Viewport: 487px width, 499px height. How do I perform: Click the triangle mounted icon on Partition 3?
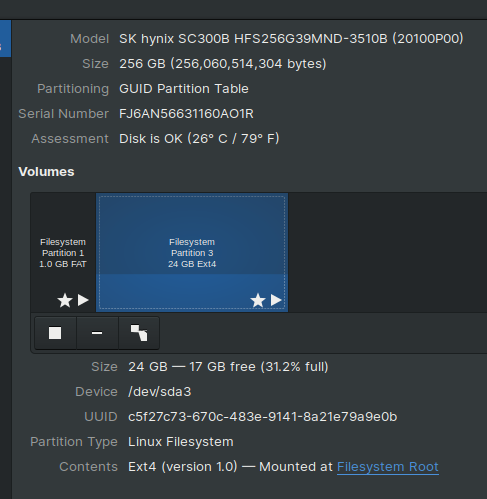point(276,300)
